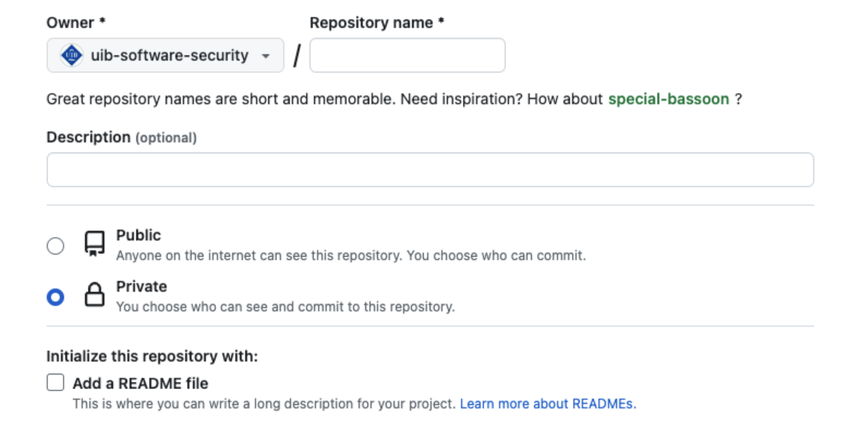
Task: Click the "Add a README file" label
Action: tap(140, 384)
